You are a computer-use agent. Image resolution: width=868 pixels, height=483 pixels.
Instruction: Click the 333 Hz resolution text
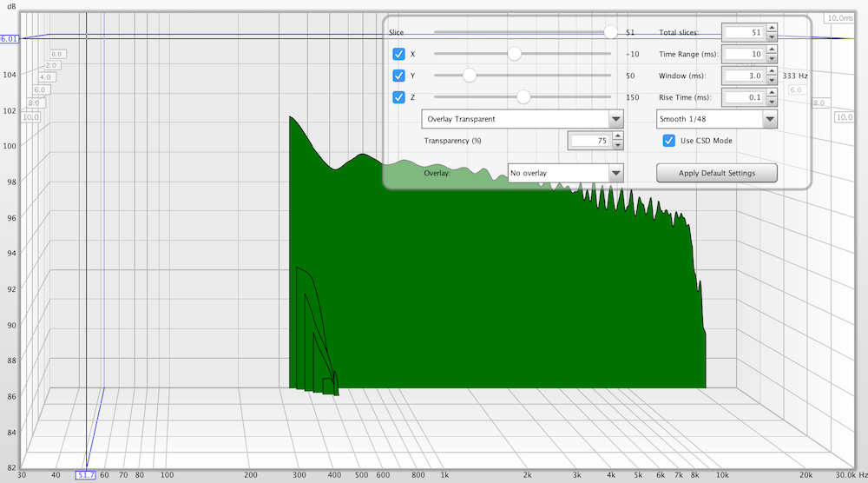tap(795, 76)
